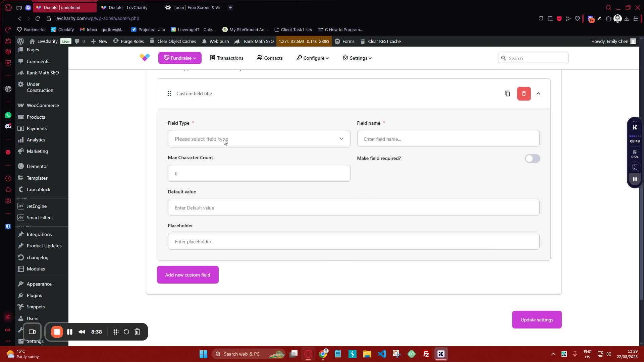
Task: Open the Transactions menu item
Action: (227, 58)
